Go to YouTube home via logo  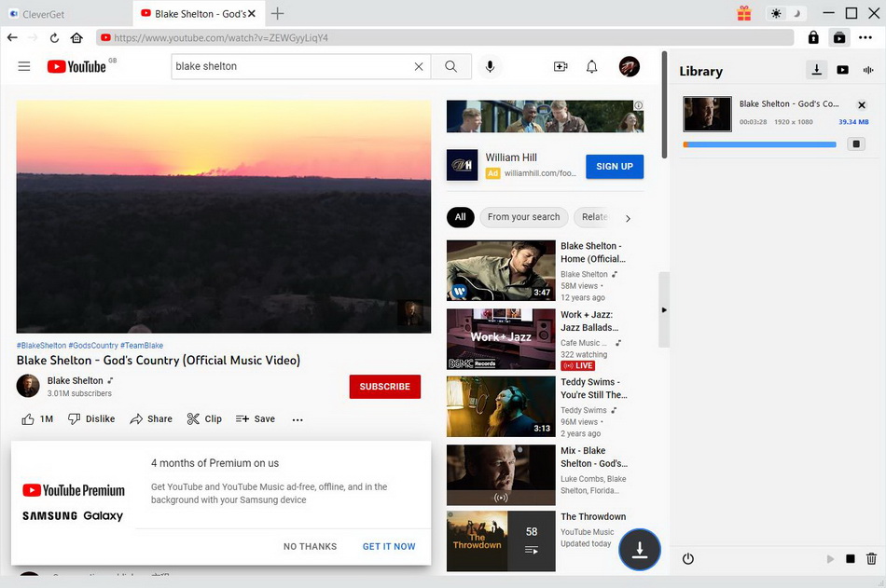point(76,66)
